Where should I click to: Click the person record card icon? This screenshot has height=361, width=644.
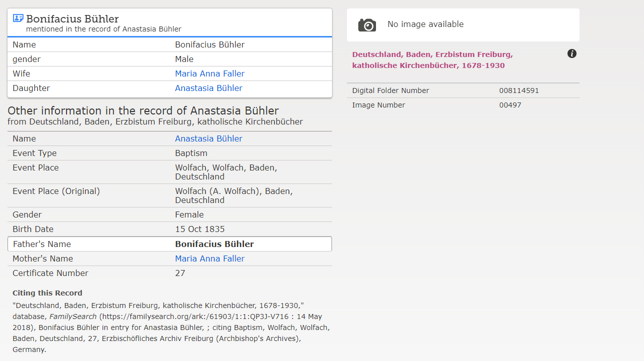(18, 18)
